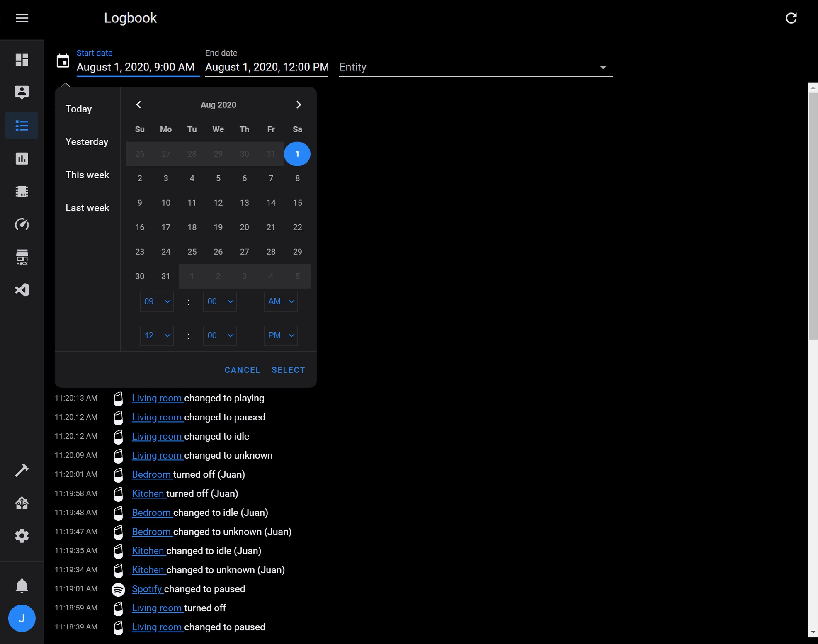Go to the previous month in the calendar
The image size is (818, 644).
click(x=139, y=104)
